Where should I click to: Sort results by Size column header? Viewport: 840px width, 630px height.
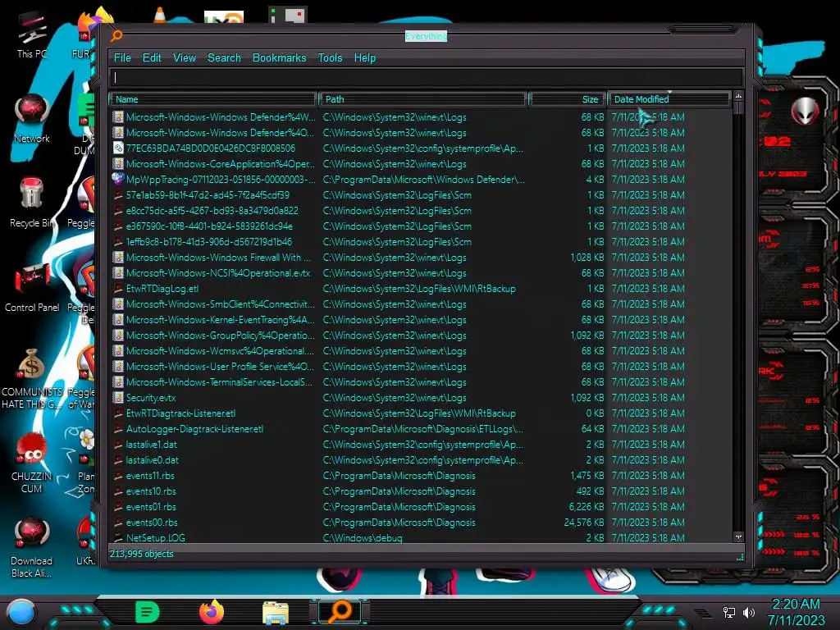pos(567,99)
